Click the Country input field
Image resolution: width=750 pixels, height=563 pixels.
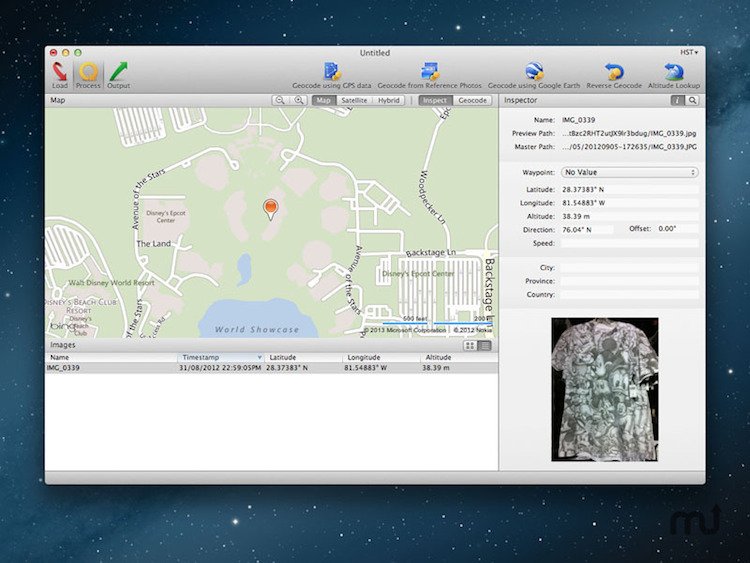tap(629, 295)
